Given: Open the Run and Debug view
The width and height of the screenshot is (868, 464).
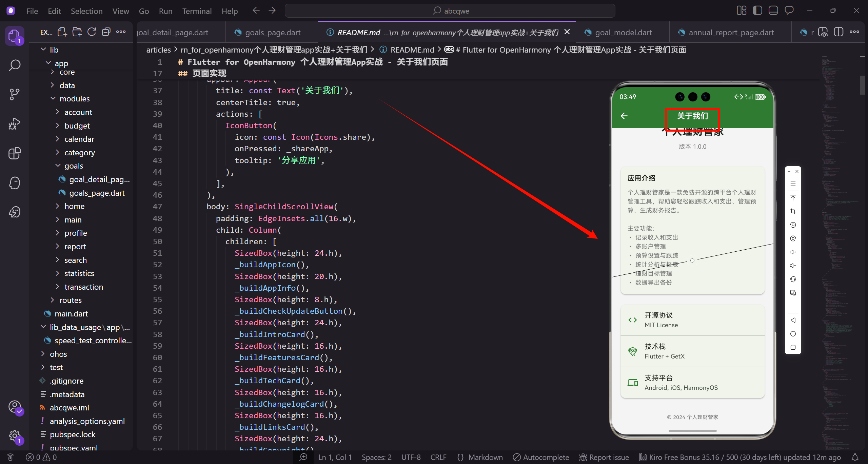Looking at the screenshot, I should (14, 123).
